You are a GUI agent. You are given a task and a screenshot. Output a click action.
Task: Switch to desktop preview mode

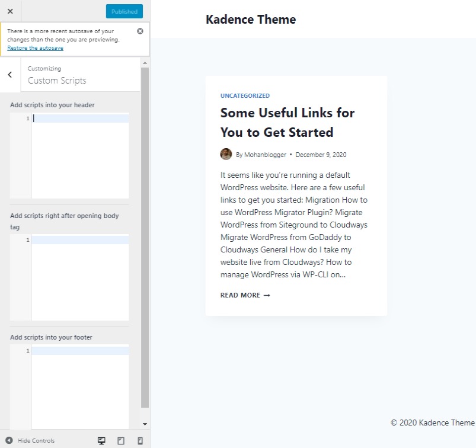coord(101,440)
